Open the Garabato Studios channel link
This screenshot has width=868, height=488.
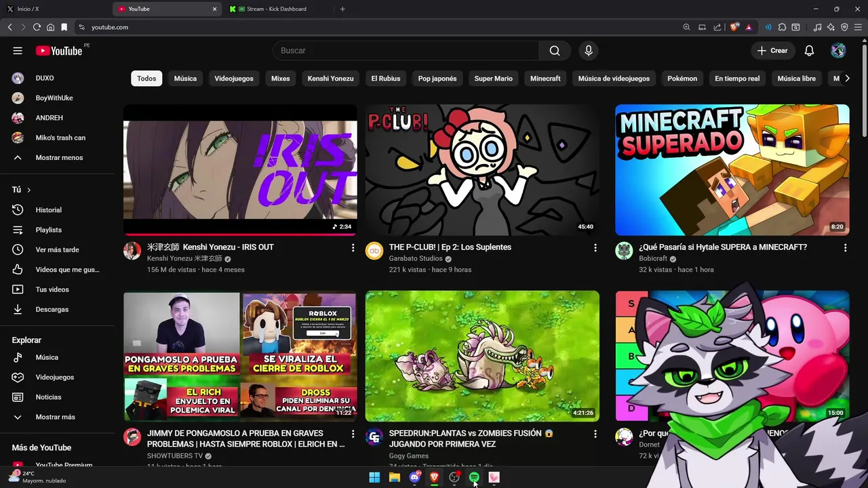tap(416, 258)
